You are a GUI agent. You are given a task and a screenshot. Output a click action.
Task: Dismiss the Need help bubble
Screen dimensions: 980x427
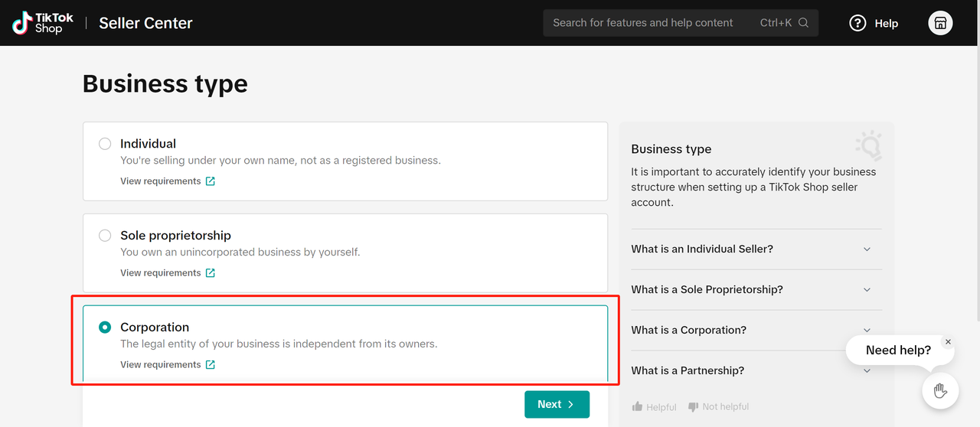(948, 342)
